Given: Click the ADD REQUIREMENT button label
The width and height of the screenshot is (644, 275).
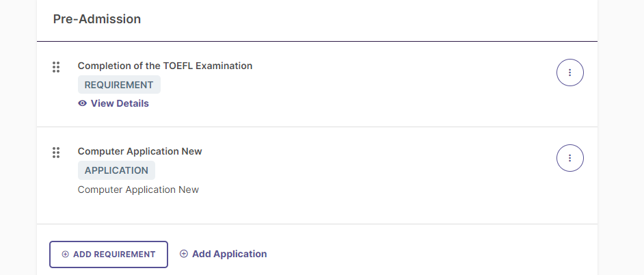Looking at the screenshot, I should click(x=114, y=254).
